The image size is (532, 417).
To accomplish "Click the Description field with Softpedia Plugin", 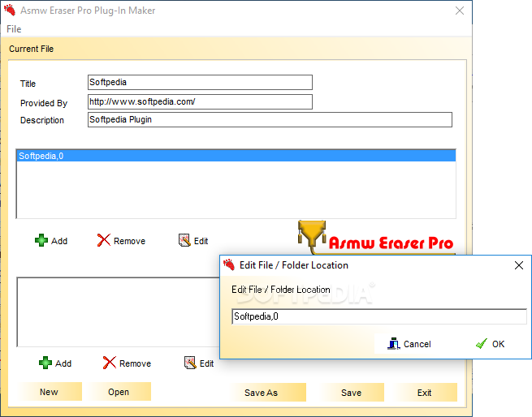I will click(270, 120).
